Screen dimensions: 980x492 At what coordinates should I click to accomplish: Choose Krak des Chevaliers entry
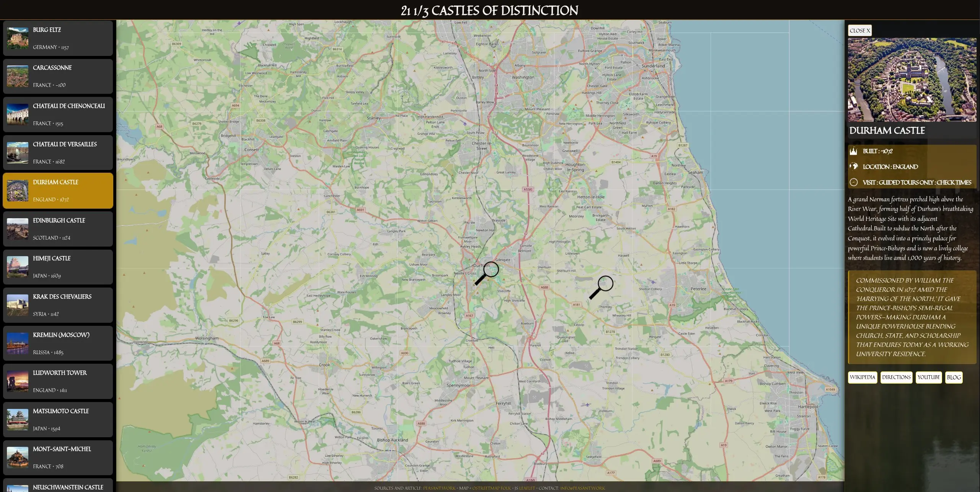coord(58,305)
